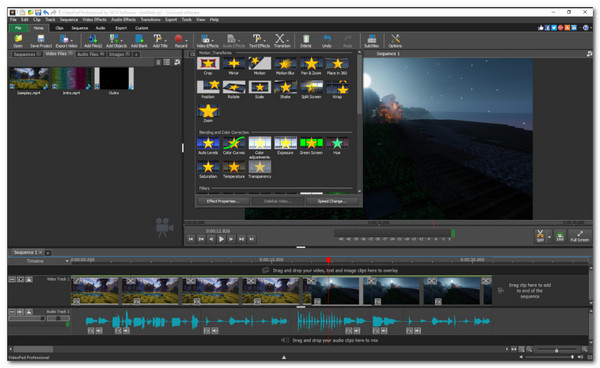Collapse Video Track 1 with minus button
The image size is (600, 368).
(x=12, y=280)
